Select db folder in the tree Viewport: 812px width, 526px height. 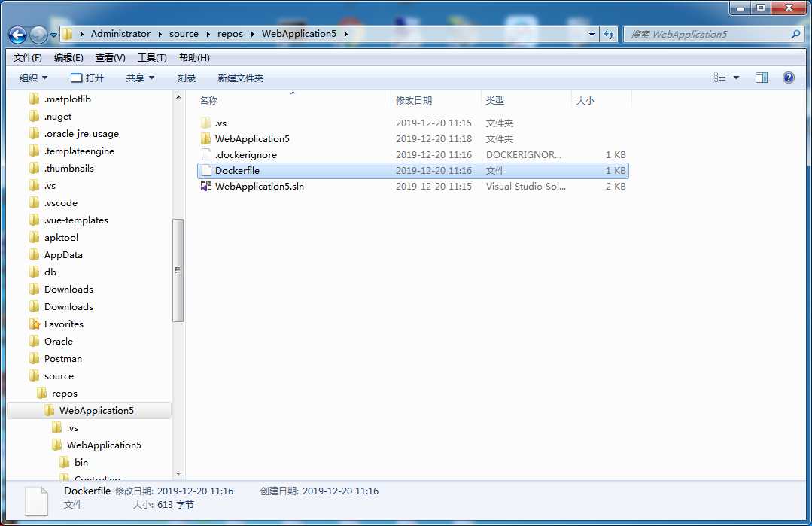click(x=50, y=272)
